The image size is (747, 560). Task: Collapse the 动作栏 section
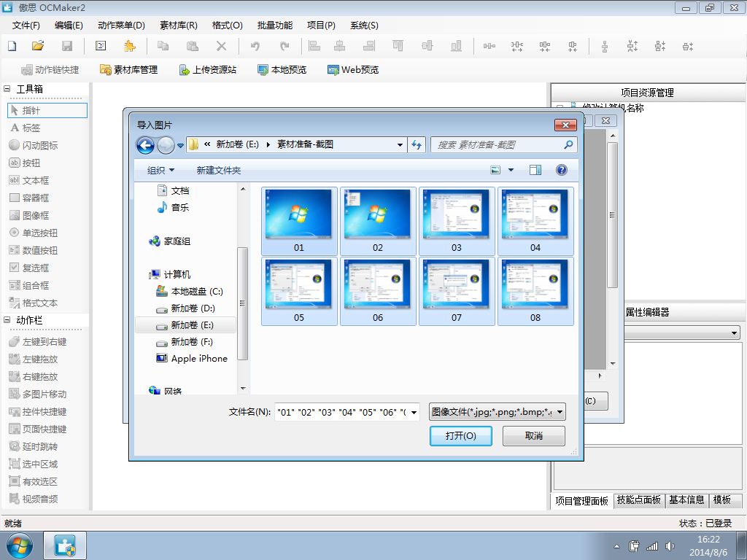[x=7, y=320]
